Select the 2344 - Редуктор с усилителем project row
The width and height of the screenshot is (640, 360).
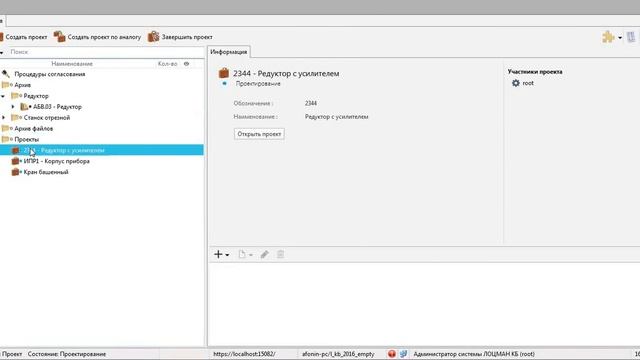click(x=102, y=150)
